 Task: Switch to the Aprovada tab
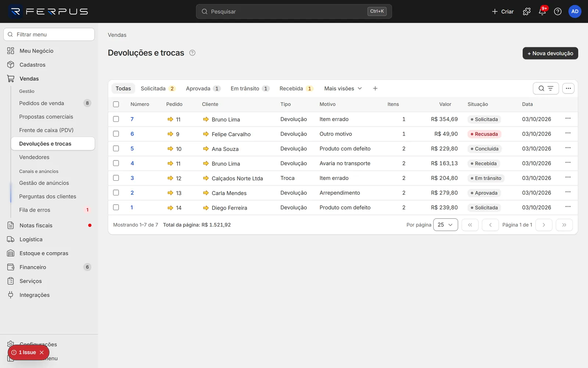(x=203, y=88)
